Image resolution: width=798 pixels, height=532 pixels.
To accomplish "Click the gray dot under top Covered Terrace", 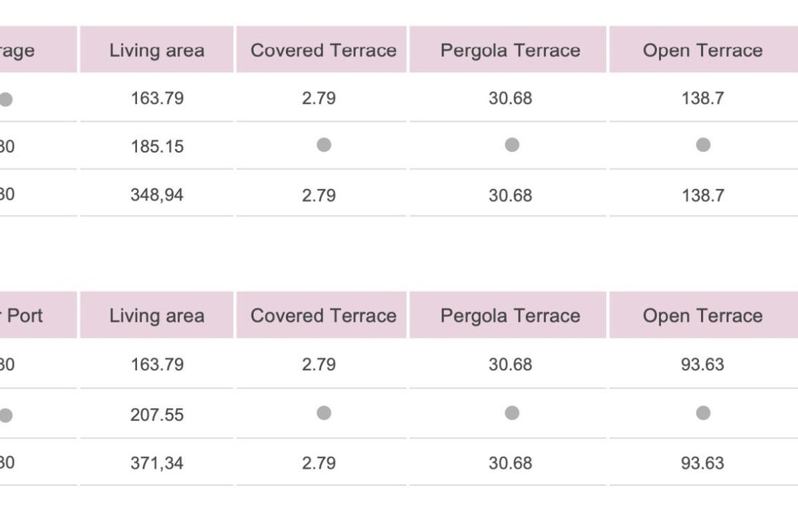I will click(324, 145).
